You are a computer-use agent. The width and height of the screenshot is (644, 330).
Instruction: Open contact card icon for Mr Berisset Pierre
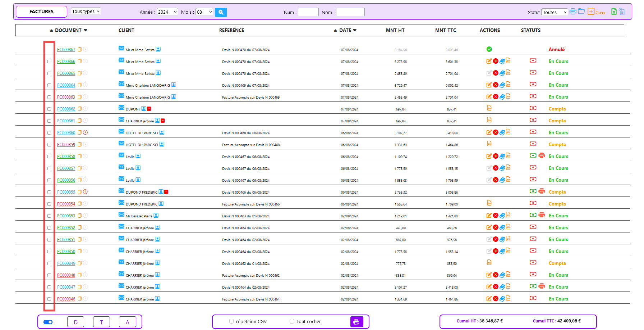(156, 216)
